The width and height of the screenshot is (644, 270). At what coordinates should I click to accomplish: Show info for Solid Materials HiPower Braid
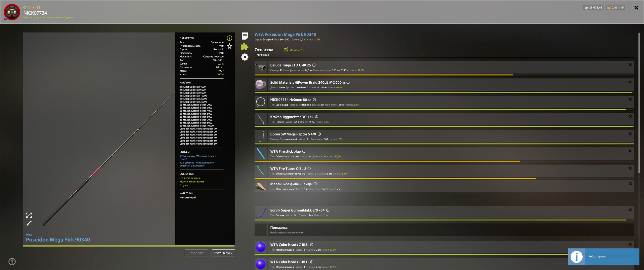pyautogui.click(x=348, y=82)
